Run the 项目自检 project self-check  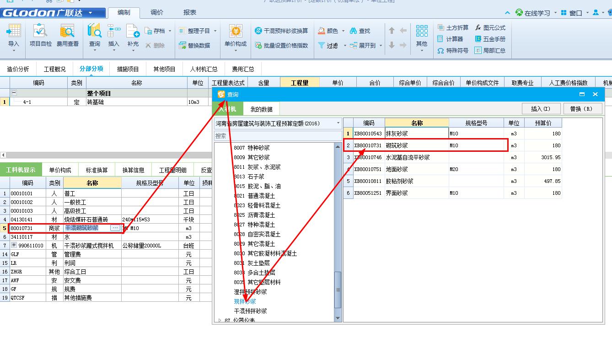pyautogui.click(x=41, y=37)
